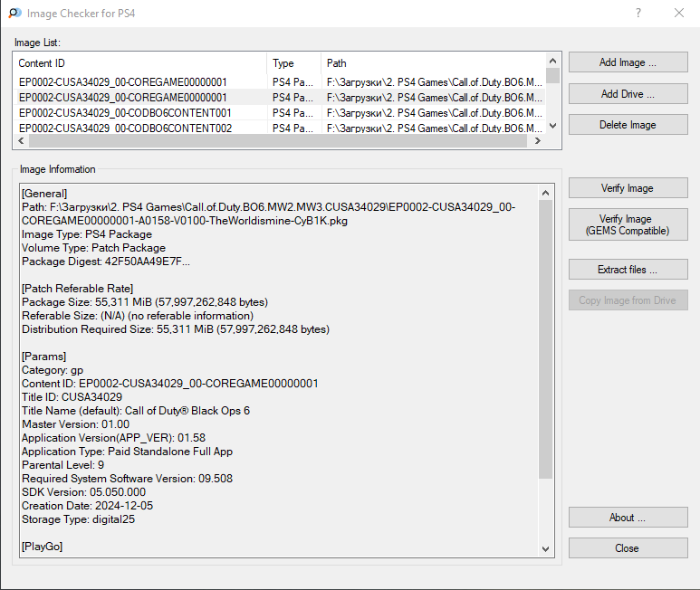The image size is (700, 590).
Task: Click the Verify Image button
Action: click(628, 188)
